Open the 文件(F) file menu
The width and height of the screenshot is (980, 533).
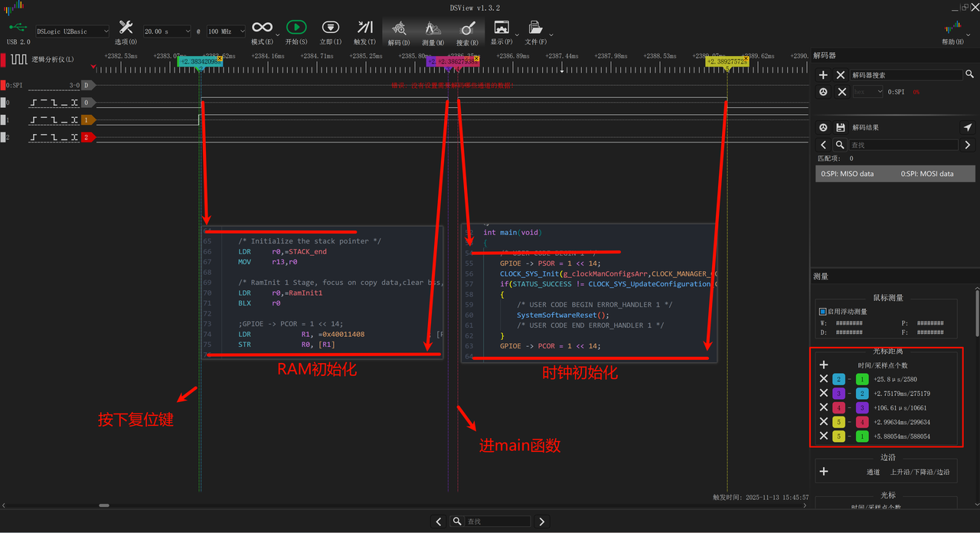click(x=536, y=28)
